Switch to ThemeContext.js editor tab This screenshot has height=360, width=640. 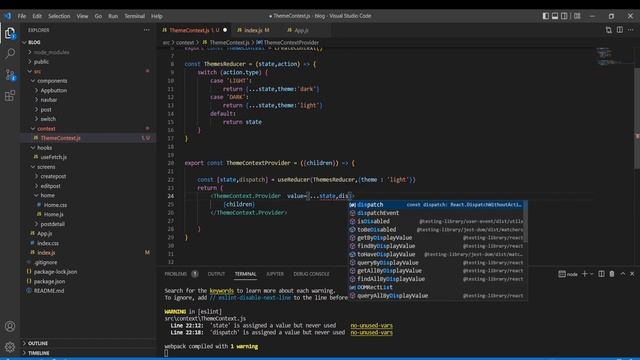tap(194, 30)
